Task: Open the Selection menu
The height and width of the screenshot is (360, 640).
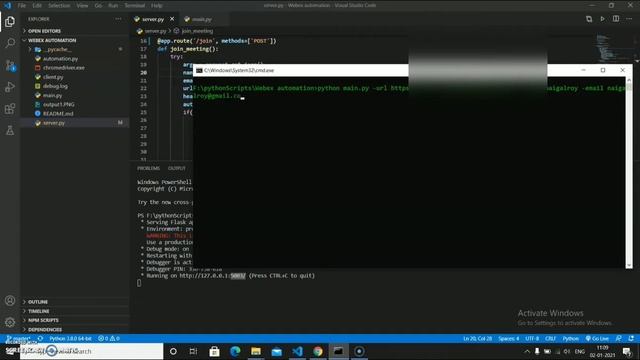Action: [x=59, y=5]
